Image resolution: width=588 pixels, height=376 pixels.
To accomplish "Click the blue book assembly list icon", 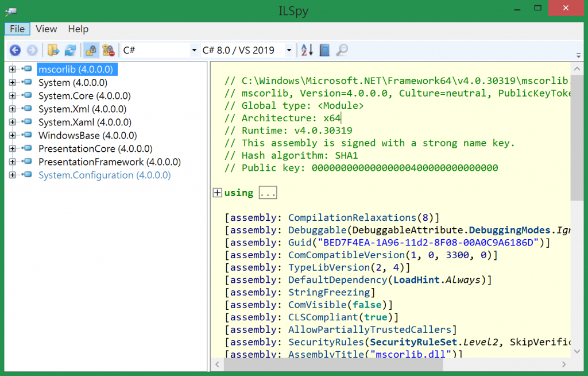I will click(324, 50).
